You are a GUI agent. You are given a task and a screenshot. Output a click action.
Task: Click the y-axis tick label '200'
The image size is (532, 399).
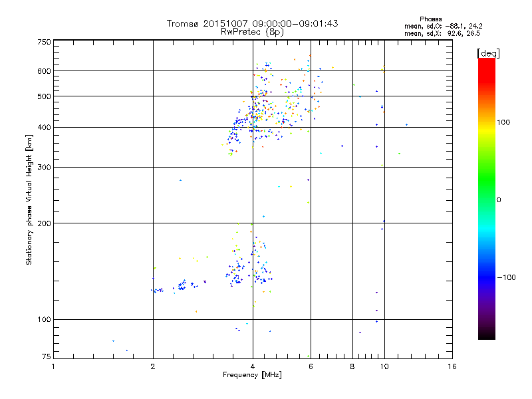(44, 223)
